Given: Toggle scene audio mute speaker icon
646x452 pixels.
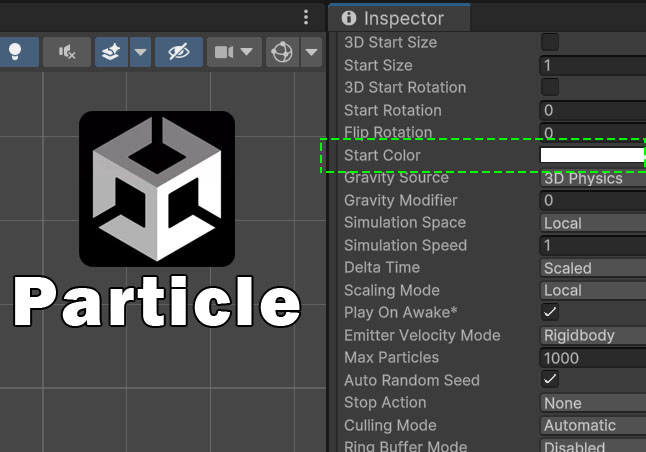Looking at the screenshot, I should (x=67, y=52).
